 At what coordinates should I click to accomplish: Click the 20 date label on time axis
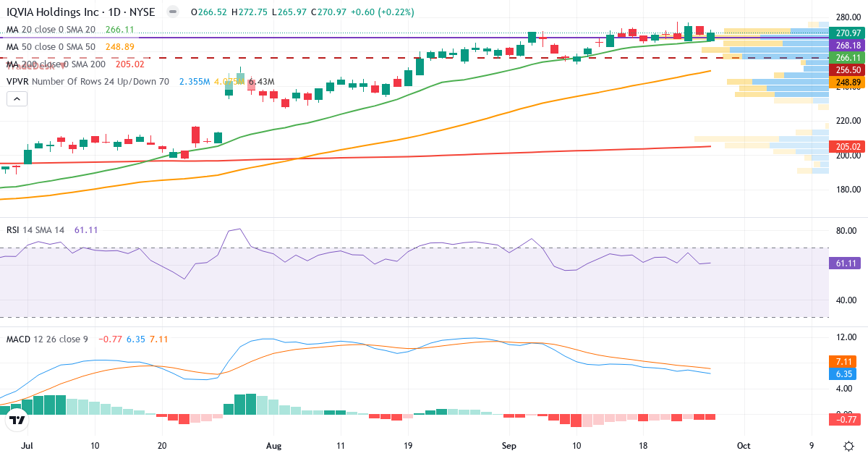(162, 445)
